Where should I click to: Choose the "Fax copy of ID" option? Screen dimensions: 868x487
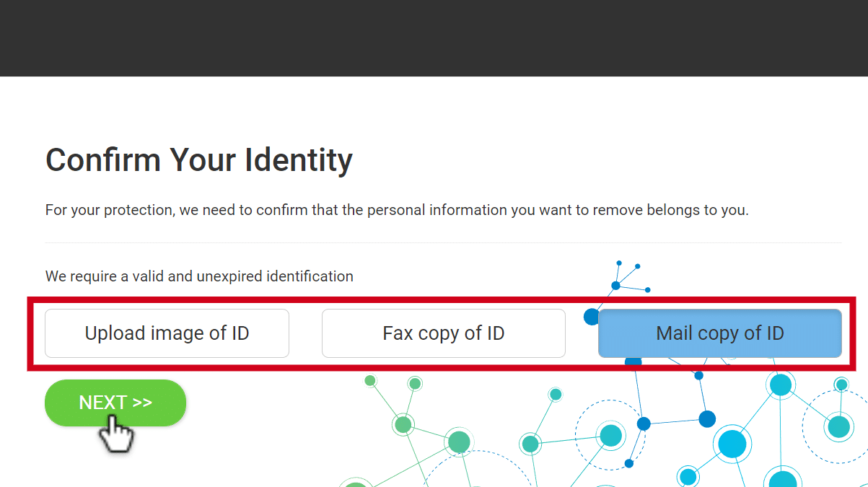pyautogui.click(x=443, y=333)
